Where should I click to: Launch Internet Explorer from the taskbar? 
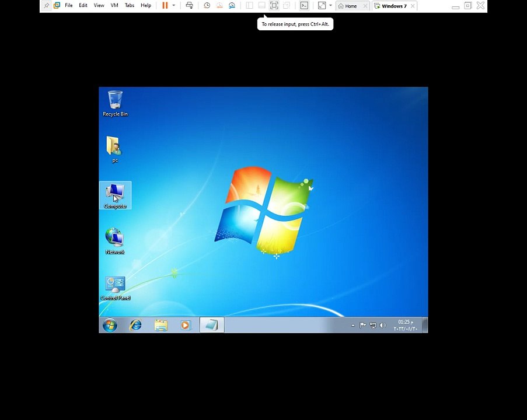[136, 325]
